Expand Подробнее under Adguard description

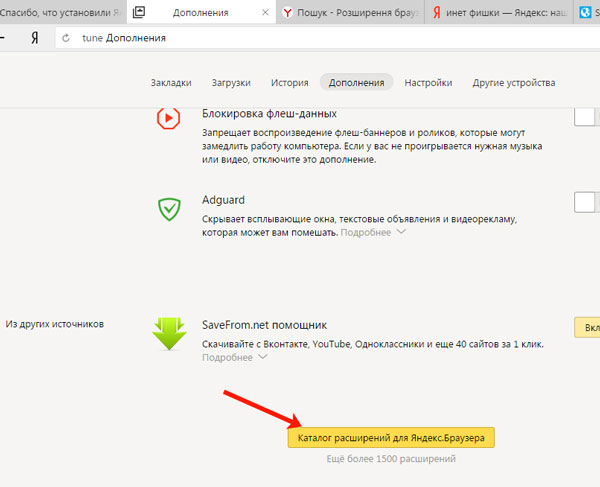pos(374,232)
